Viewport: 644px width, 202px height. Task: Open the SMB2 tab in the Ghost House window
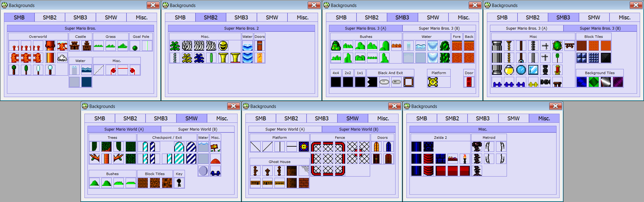[292, 118]
